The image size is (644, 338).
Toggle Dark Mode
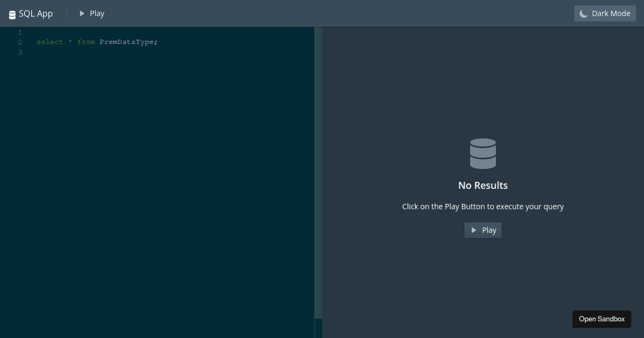605,13
